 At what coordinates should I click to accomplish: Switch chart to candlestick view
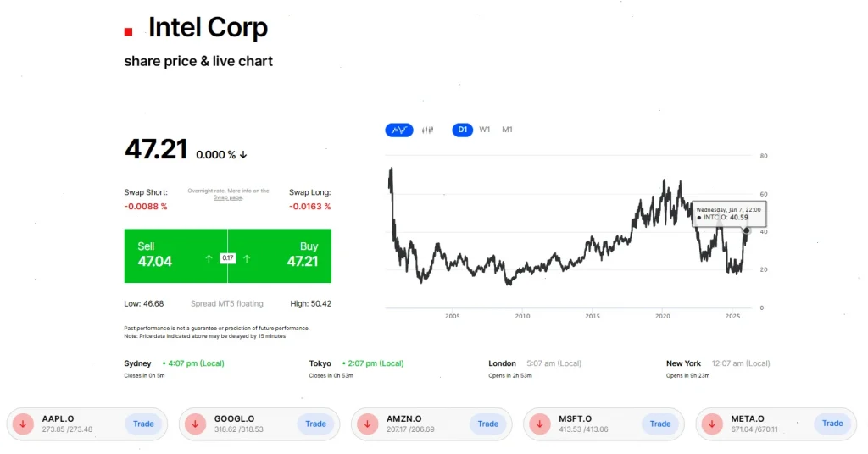pyautogui.click(x=427, y=130)
